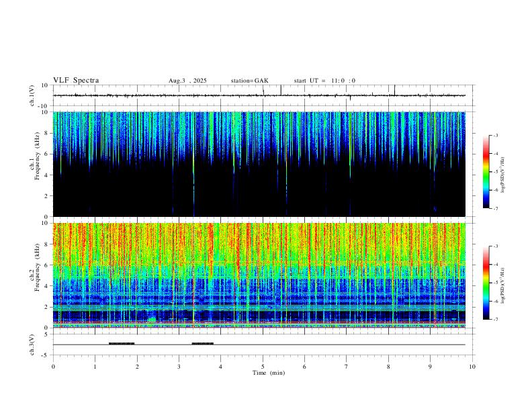Click the ch.1 spectrogram color bar
The height and width of the screenshot is (411, 532).
[486, 172]
